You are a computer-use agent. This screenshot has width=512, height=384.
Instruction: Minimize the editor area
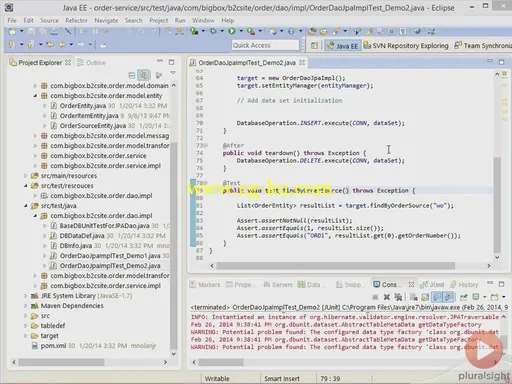490,61
